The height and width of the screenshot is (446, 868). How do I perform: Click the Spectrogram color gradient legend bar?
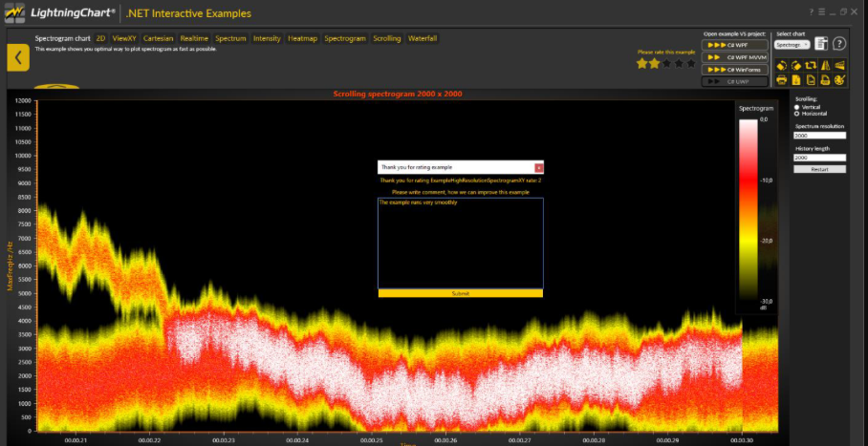[x=748, y=210]
